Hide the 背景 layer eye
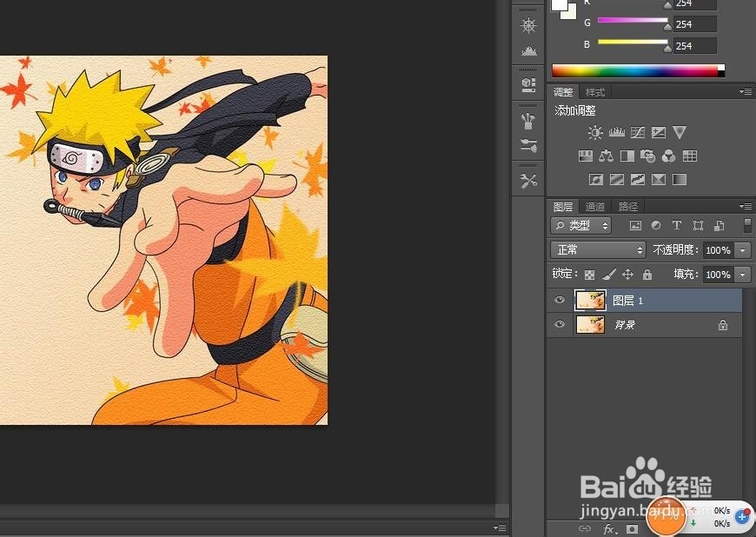The width and height of the screenshot is (756, 537). pos(560,324)
